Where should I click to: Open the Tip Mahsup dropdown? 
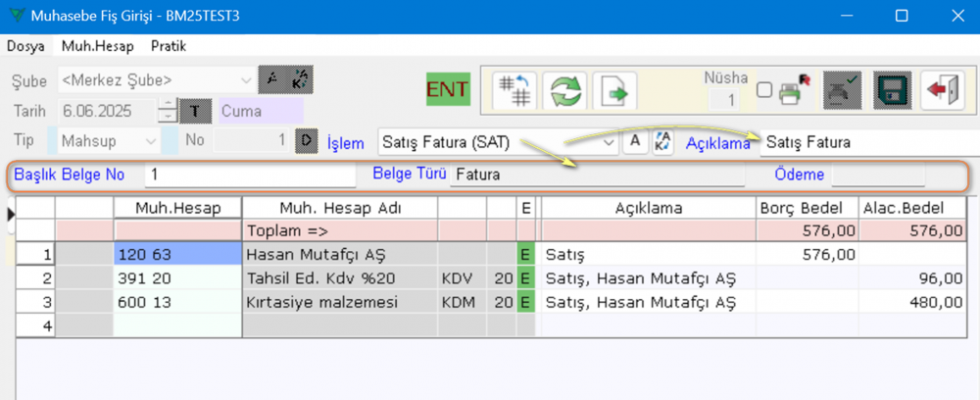[151, 140]
